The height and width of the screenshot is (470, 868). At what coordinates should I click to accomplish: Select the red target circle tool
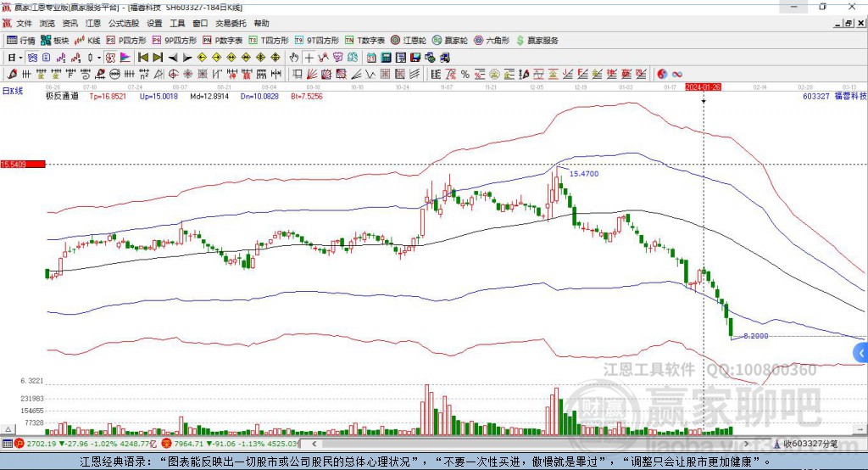pos(173,74)
